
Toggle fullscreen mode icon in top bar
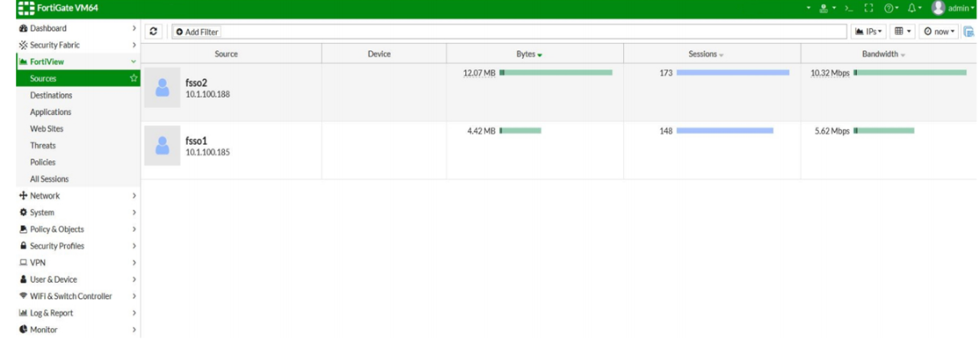(x=867, y=8)
